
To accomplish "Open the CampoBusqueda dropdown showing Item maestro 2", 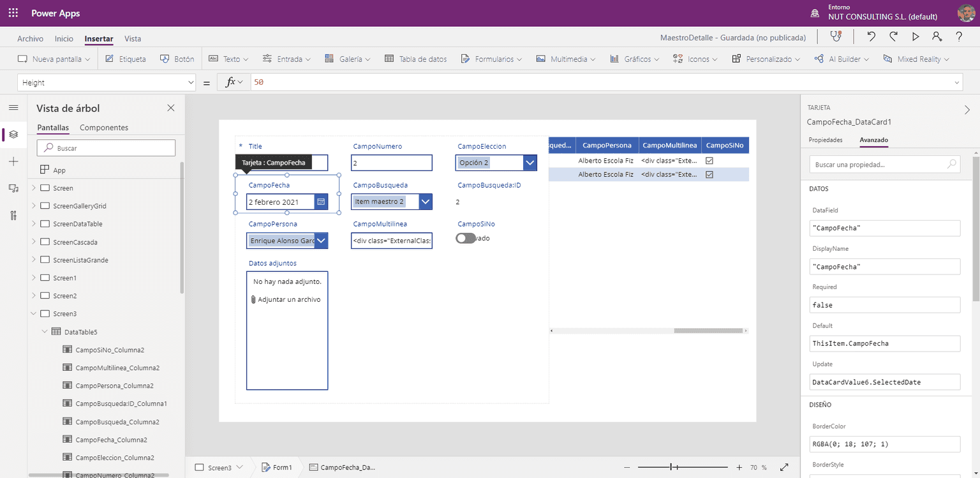I will pyautogui.click(x=426, y=201).
